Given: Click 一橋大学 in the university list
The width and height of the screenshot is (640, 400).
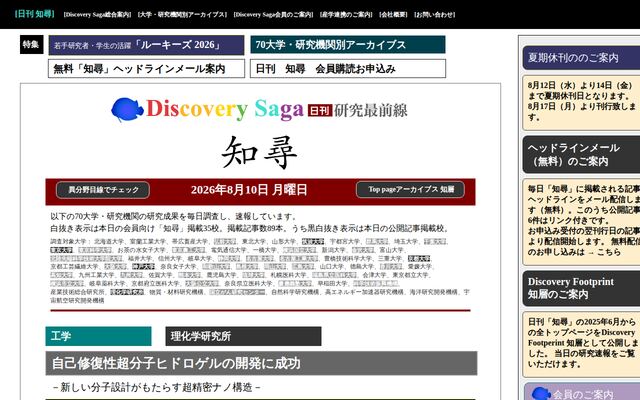Looking at the screenshot, I should [265, 250].
